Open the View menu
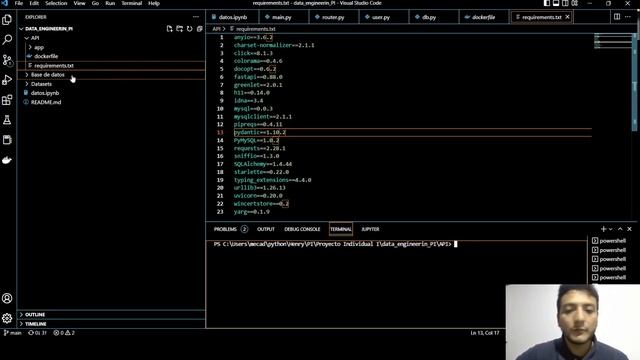Viewport: 640px width, 360px height. (79, 3)
